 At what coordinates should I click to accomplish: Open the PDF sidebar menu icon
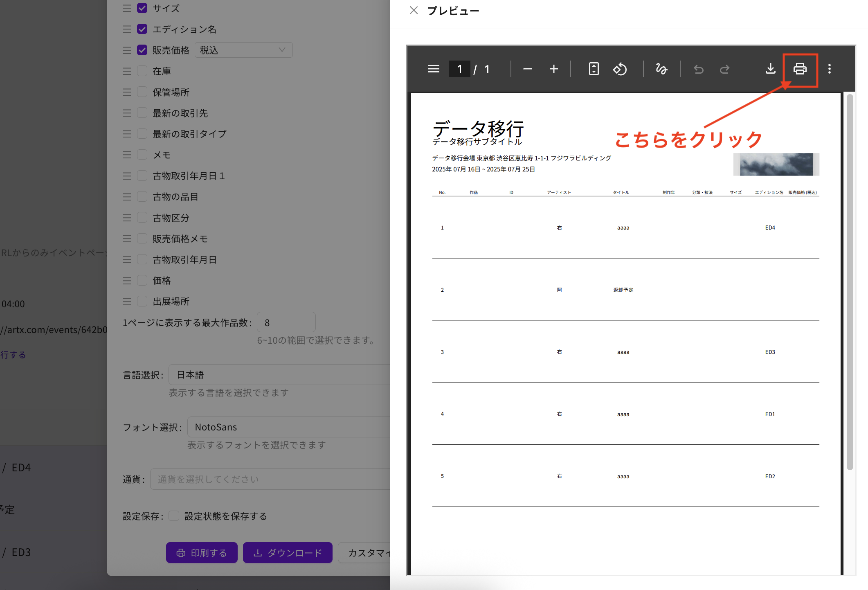433,69
